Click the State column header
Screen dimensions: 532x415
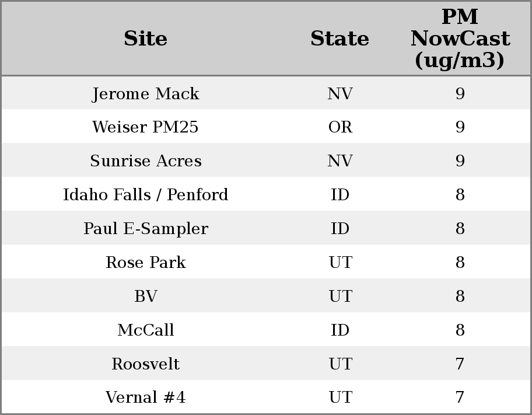(x=339, y=39)
